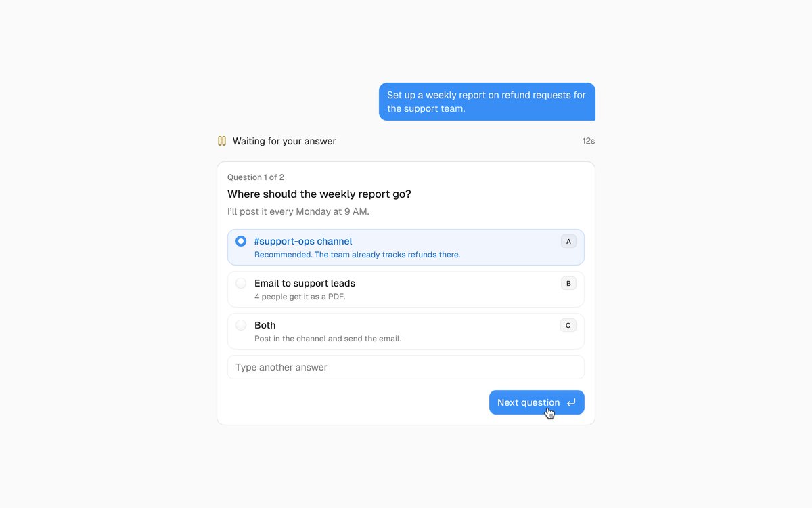Select the Email to support leads radio button

pyautogui.click(x=241, y=283)
